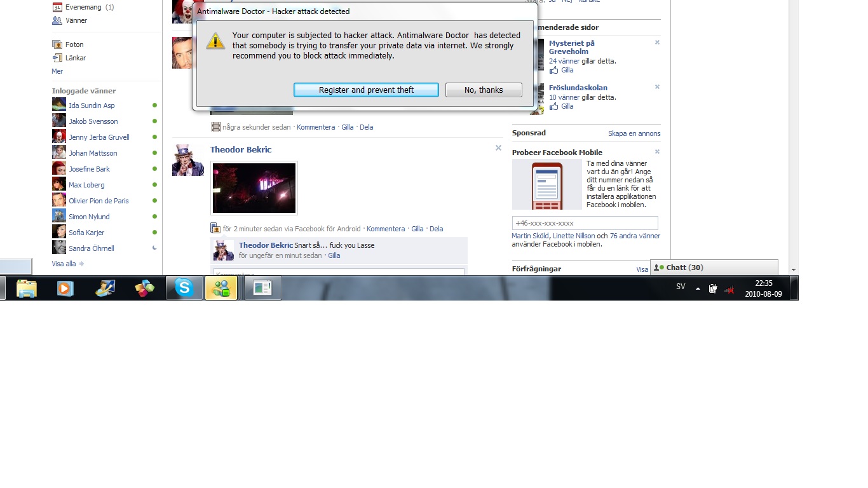Open Skype from taskbar
Viewport: 868px width, 488px height.
(184, 288)
